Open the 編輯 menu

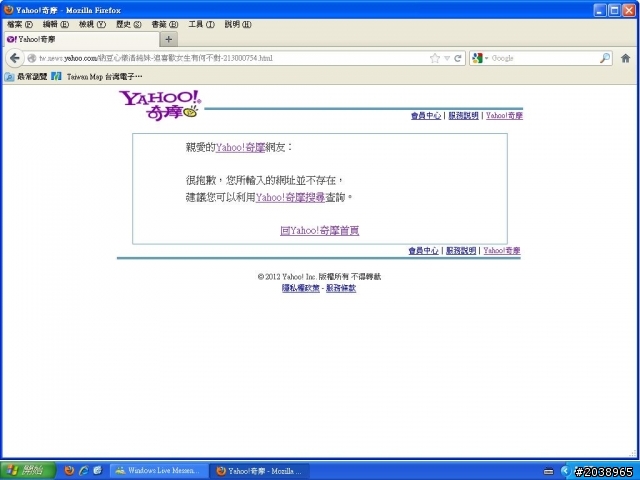point(56,24)
